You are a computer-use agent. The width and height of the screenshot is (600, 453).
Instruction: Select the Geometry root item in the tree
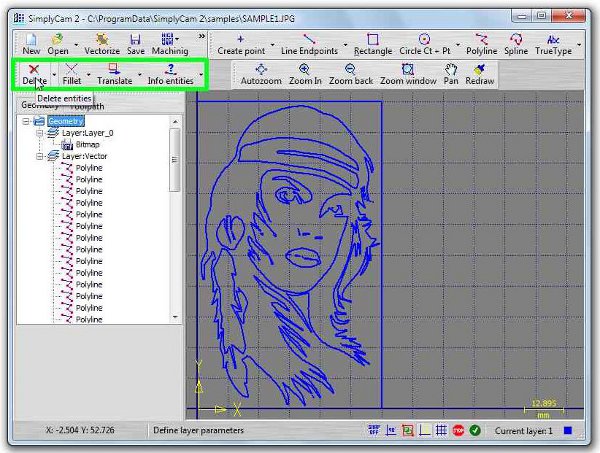pos(66,121)
